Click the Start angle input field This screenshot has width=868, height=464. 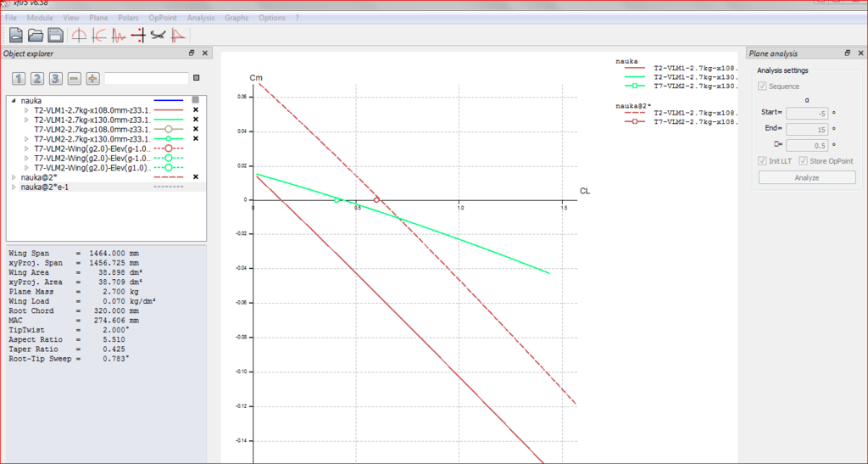[808, 113]
